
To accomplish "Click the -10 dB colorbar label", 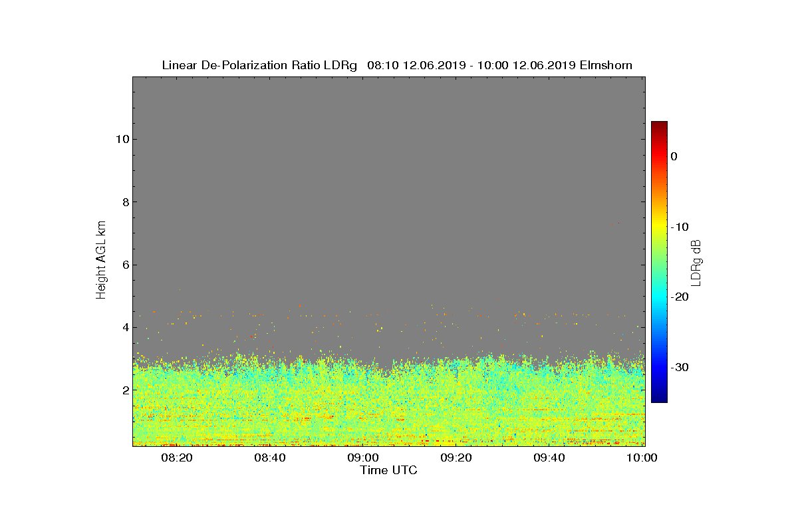I will click(679, 227).
